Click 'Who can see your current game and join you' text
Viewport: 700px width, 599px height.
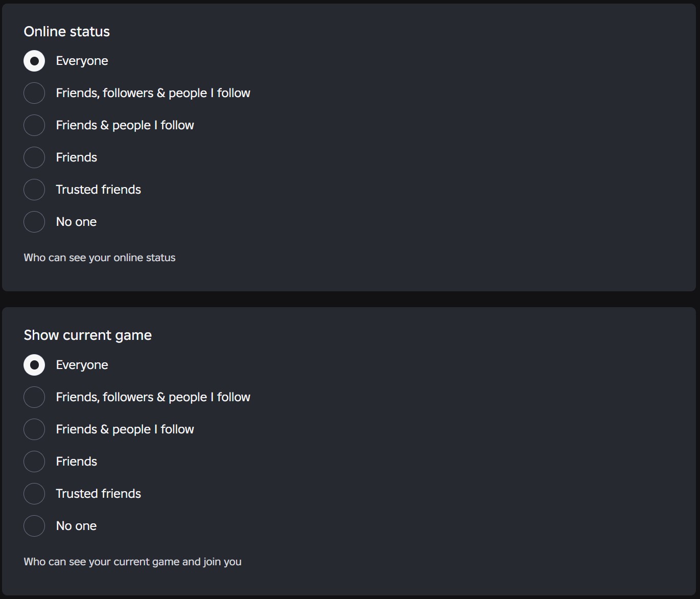pos(133,562)
